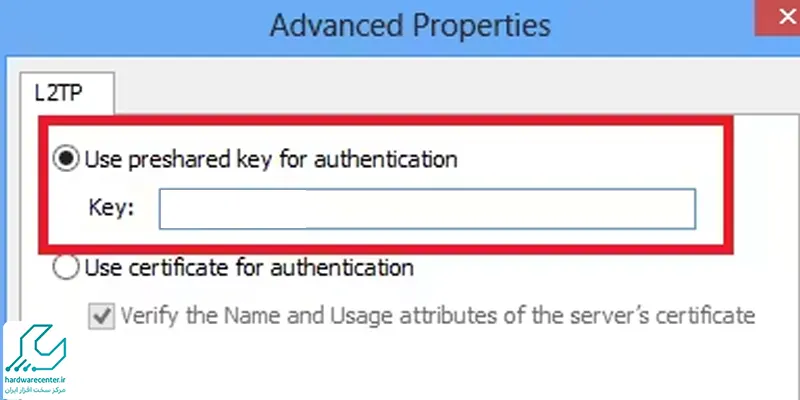
Task: Click the 'Key:' field label
Action: coord(111,208)
